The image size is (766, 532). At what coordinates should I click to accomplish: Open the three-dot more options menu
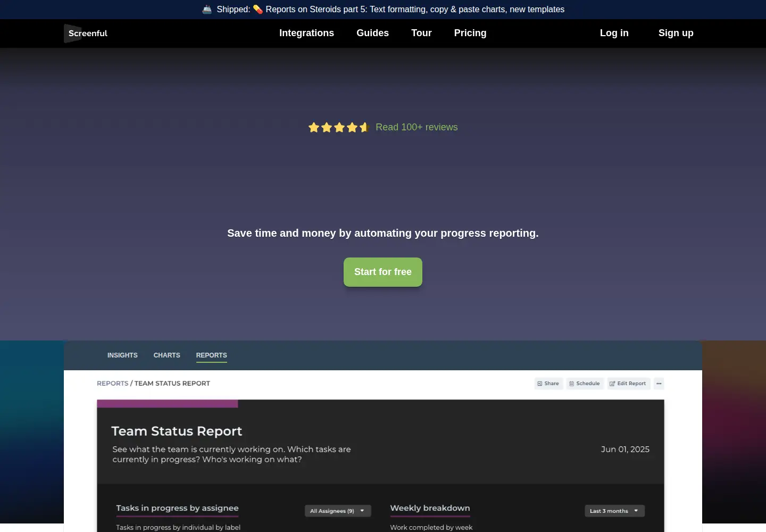coord(659,384)
